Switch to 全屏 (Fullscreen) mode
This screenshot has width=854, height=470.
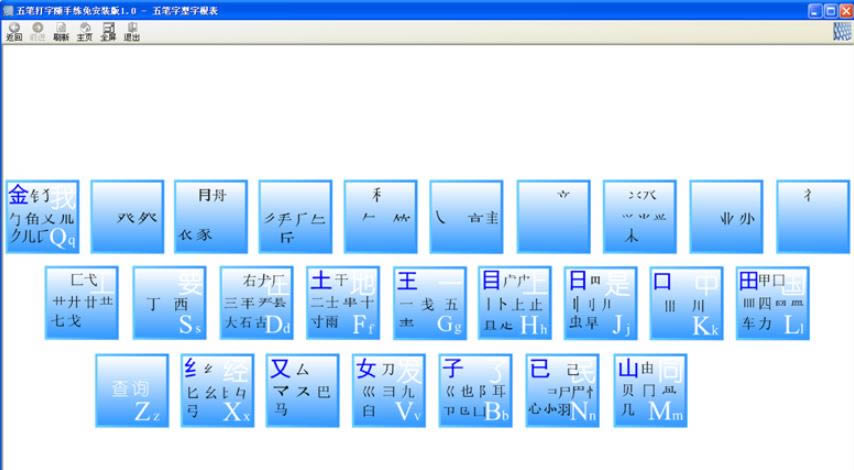[x=108, y=31]
